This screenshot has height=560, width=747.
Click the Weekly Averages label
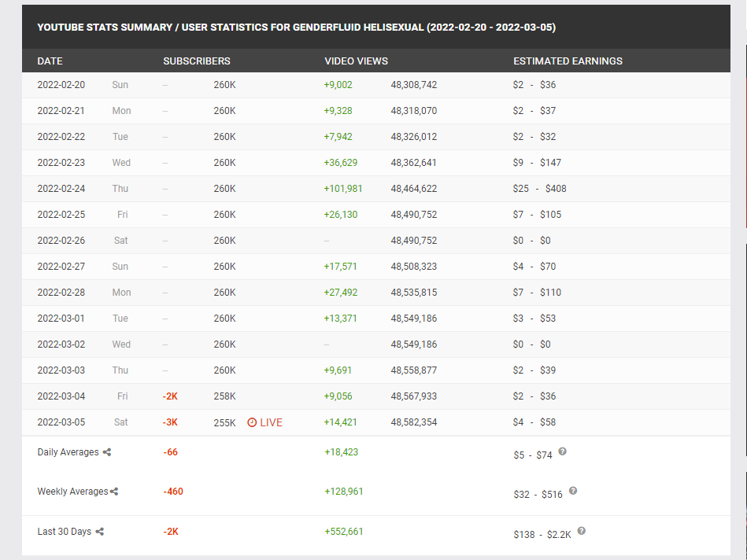coord(73,492)
